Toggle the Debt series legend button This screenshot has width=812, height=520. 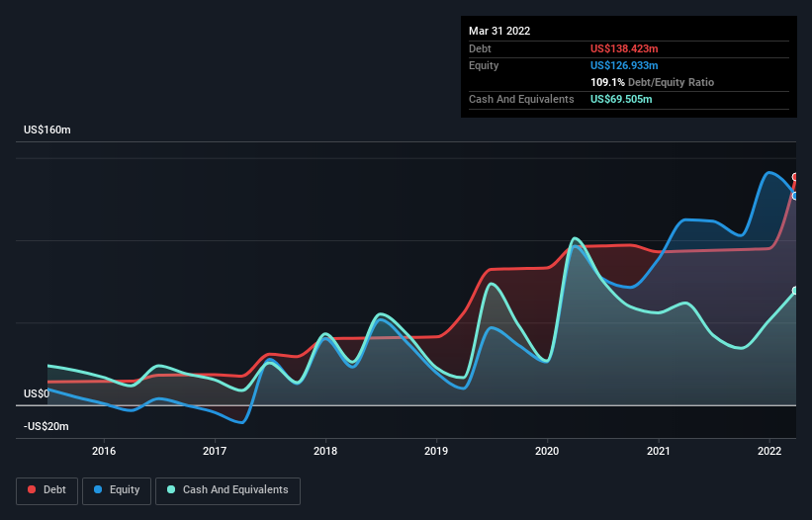point(47,490)
